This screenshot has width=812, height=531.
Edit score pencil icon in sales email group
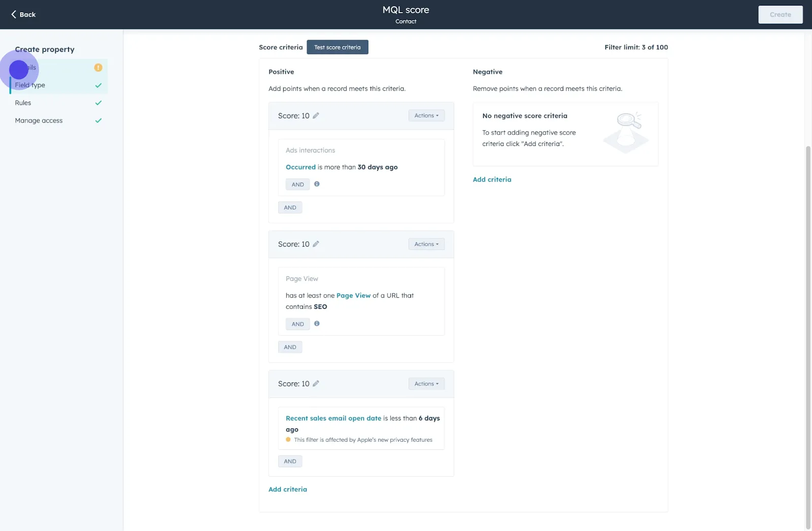coord(316,383)
